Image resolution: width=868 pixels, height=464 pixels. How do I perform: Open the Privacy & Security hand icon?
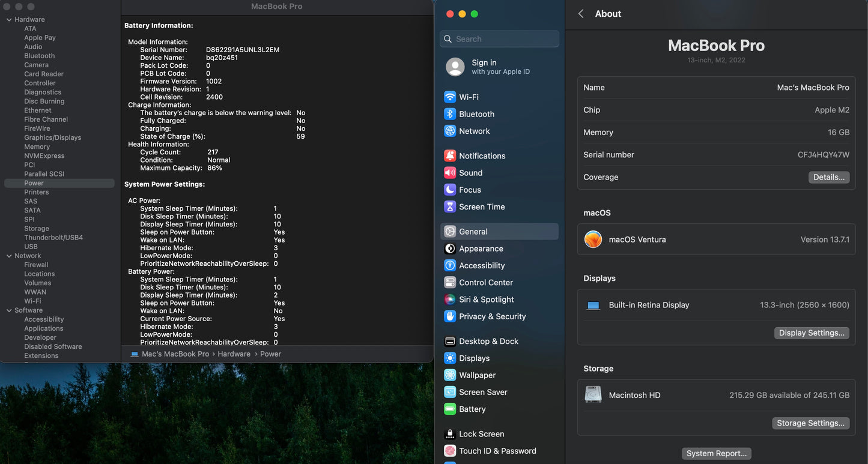(x=449, y=316)
